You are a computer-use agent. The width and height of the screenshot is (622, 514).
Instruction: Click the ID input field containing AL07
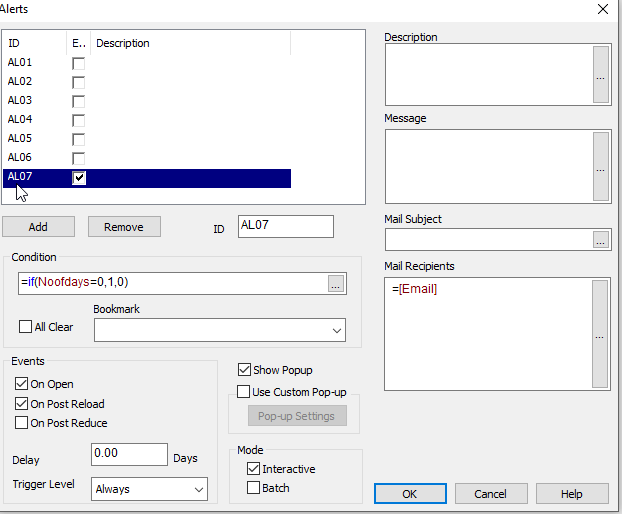click(x=286, y=226)
